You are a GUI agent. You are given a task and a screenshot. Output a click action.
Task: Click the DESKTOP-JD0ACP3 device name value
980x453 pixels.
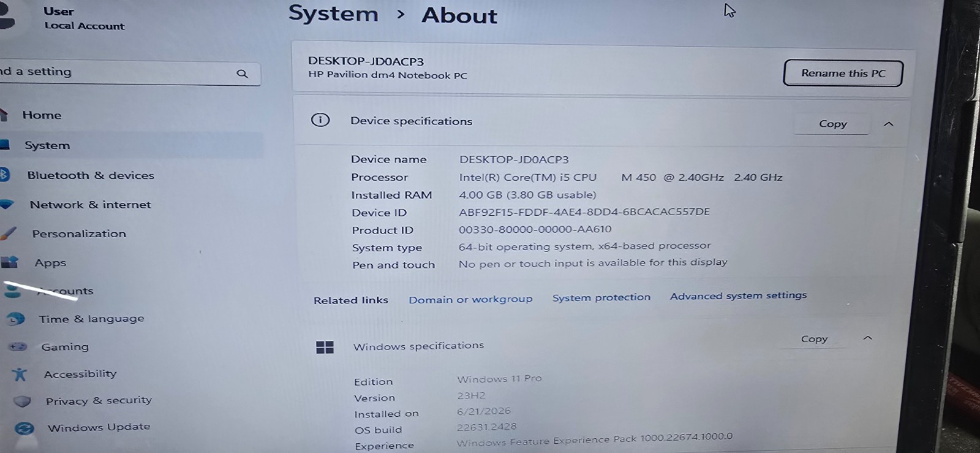click(514, 159)
